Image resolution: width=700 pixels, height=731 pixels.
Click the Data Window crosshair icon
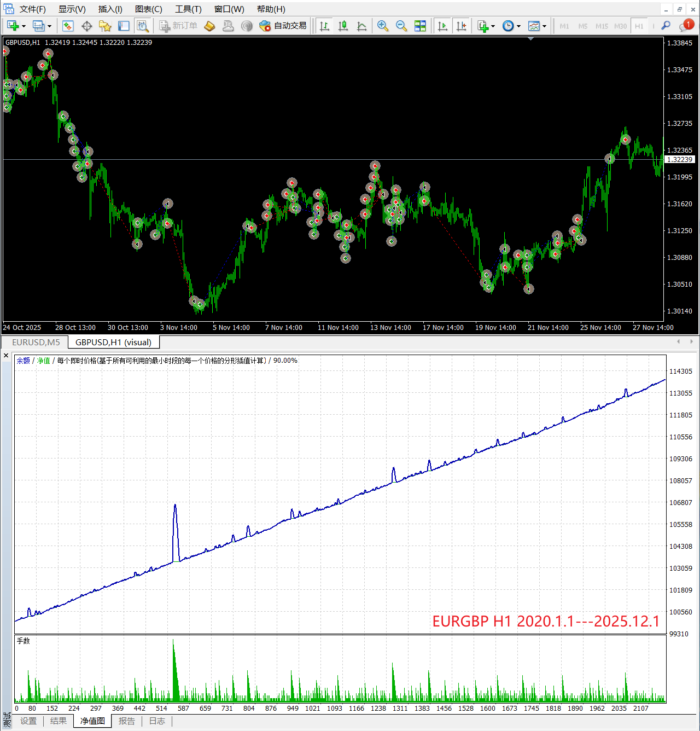click(86, 26)
